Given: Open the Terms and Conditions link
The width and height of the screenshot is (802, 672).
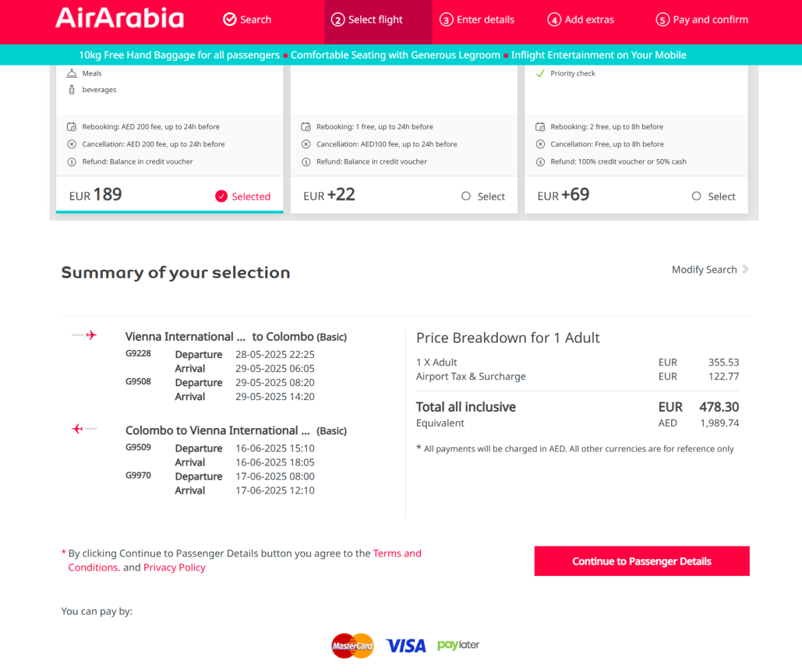Looking at the screenshot, I should (x=397, y=553).
